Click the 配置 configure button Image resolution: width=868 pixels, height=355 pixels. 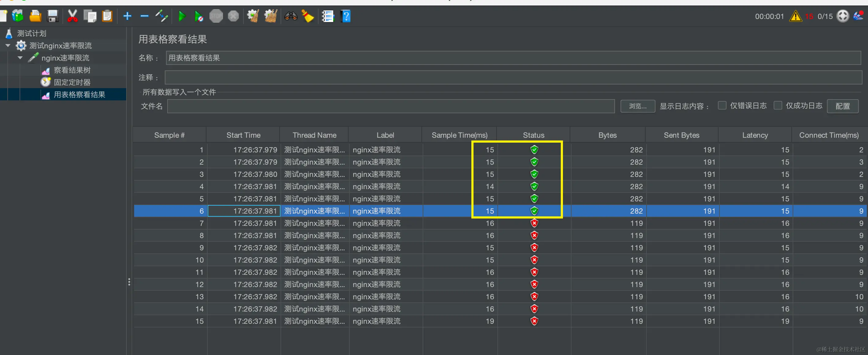(842, 106)
